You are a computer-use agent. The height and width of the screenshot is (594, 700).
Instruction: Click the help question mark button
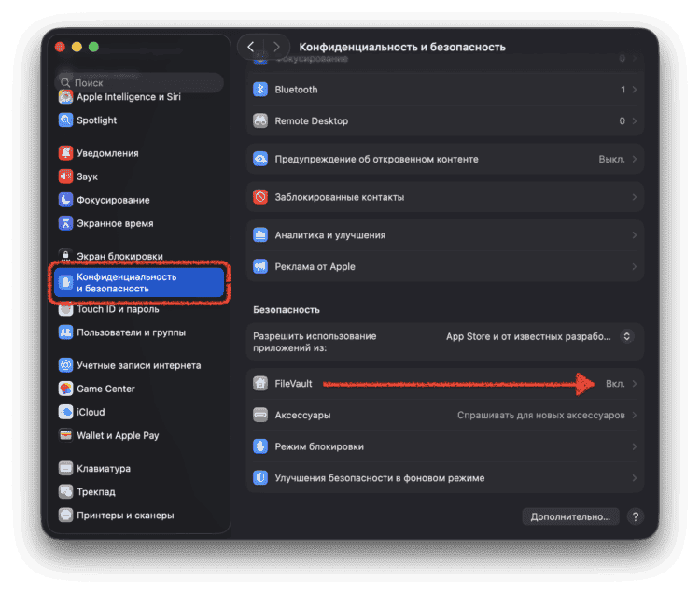[x=636, y=516]
